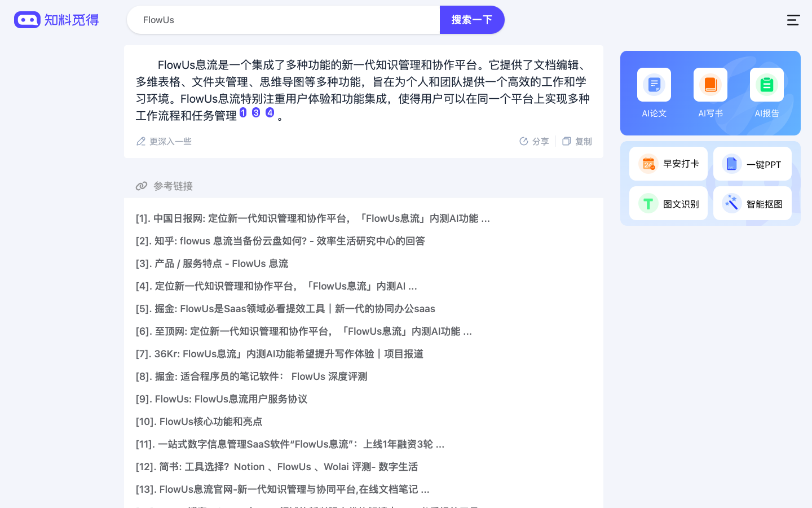Open reference [11] 一站式数字信息管理 link
The image size is (812, 508).
tap(290, 444)
